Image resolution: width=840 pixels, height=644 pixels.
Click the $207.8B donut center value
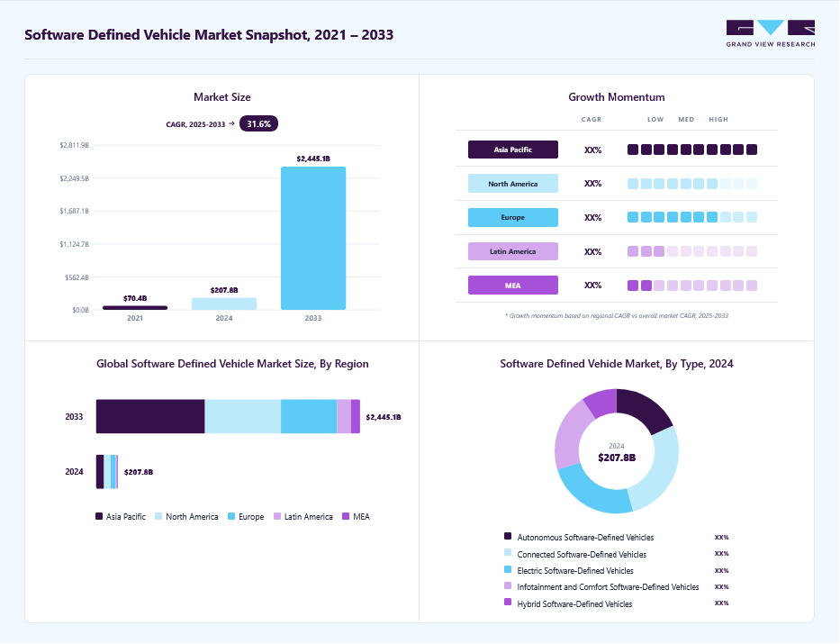[617, 458]
